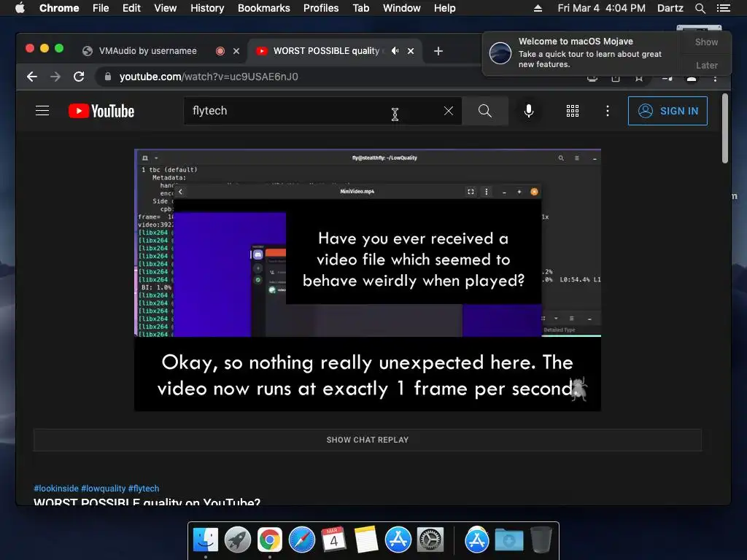Open Launchpad rocket in Dock
The height and width of the screenshot is (560, 747).
click(238, 540)
